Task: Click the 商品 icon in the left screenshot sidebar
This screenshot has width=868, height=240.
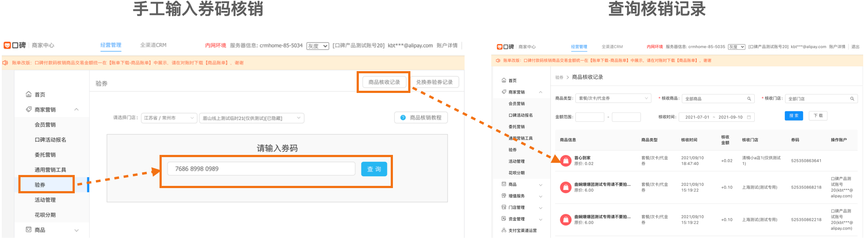Action: pyautogui.click(x=28, y=230)
